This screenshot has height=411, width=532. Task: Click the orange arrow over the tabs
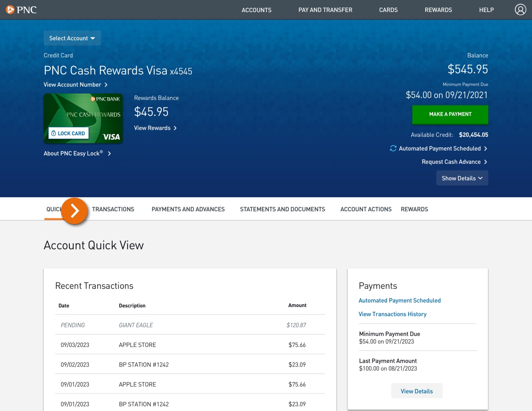74,211
